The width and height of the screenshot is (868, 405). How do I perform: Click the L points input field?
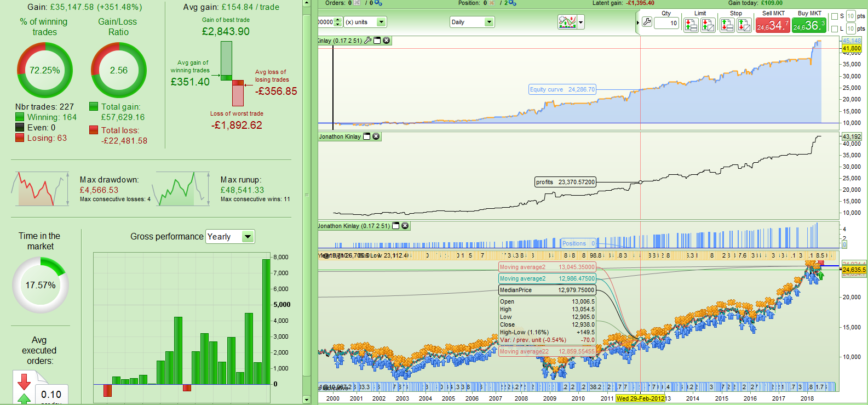[850, 28]
